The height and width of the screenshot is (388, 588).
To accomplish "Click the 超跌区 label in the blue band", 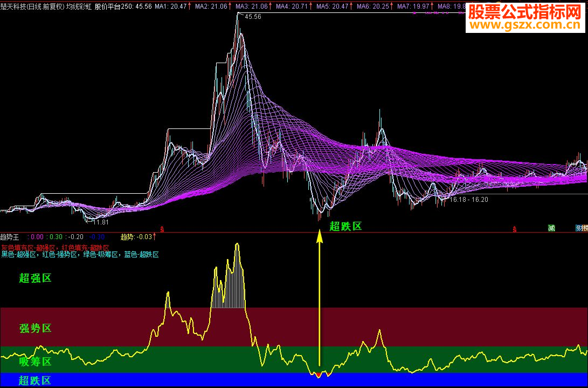I will point(35,380).
